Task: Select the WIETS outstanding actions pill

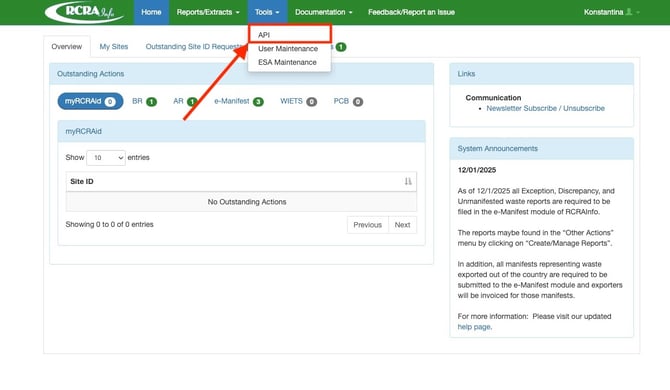Action: pyautogui.click(x=298, y=101)
